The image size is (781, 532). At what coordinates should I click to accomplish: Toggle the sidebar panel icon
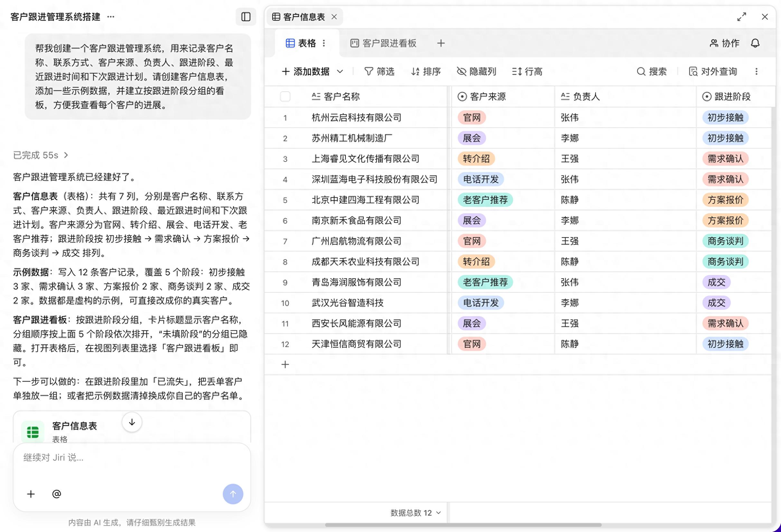246,17
